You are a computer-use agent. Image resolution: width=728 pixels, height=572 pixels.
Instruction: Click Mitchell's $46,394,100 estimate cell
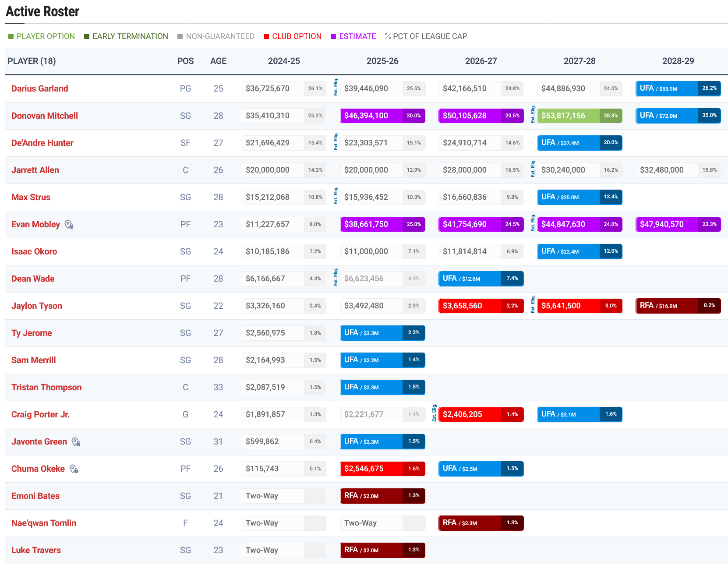[382, 116]
